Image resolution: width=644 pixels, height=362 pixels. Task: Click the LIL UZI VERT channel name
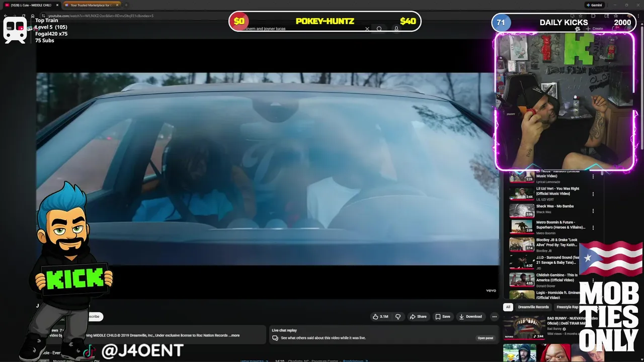pos(545,200)
